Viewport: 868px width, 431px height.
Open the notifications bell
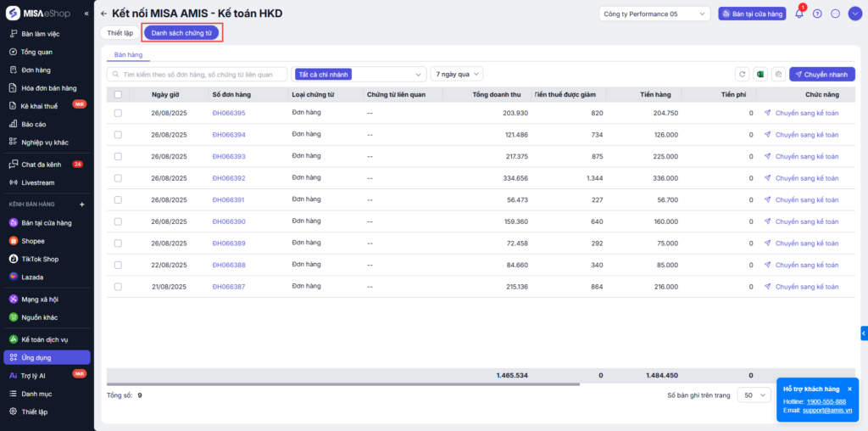coord(798,14)
